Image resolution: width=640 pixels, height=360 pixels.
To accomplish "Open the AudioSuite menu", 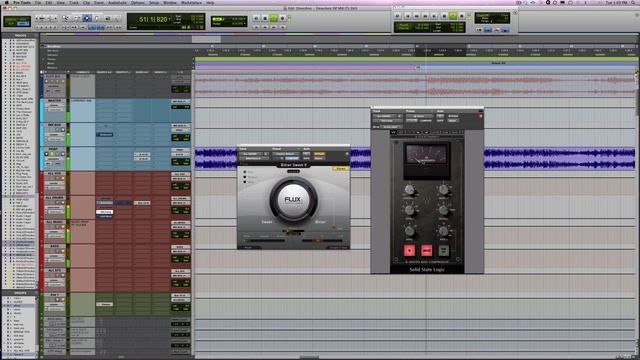I will click(x=117, y=2).
